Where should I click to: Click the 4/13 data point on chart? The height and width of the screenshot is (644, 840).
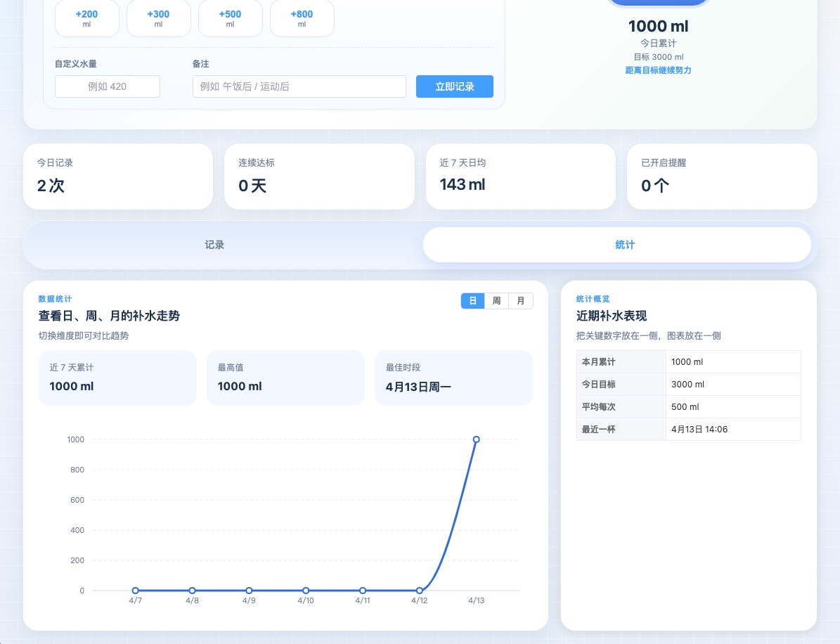click(x=476, y=439)
